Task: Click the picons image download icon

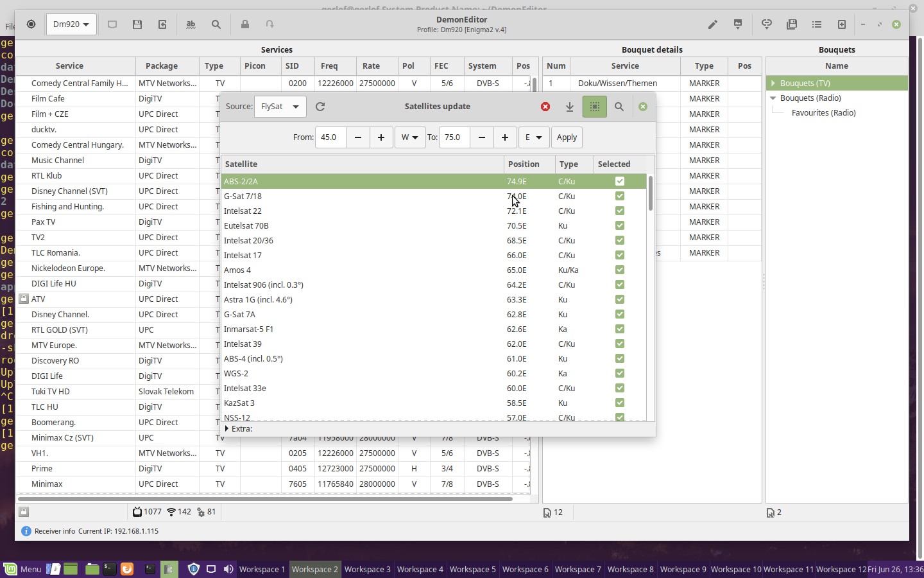Action: click(x=738, y=24)
